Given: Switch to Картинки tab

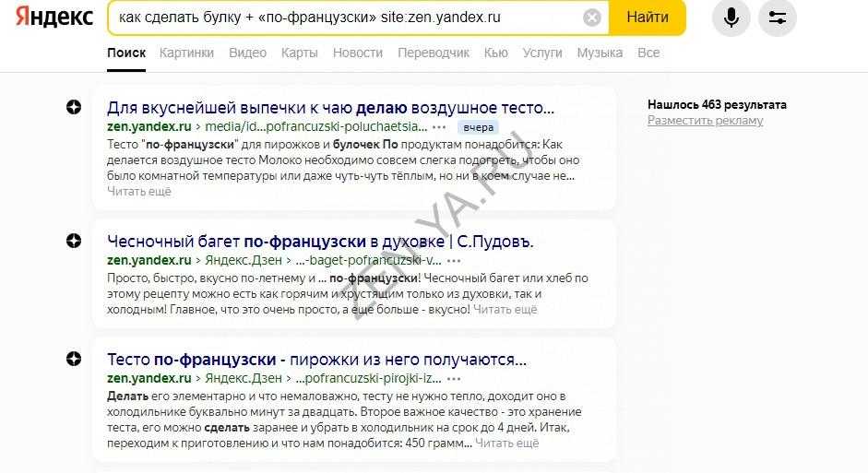Looking at the screenshot, I should click(186, 53).
